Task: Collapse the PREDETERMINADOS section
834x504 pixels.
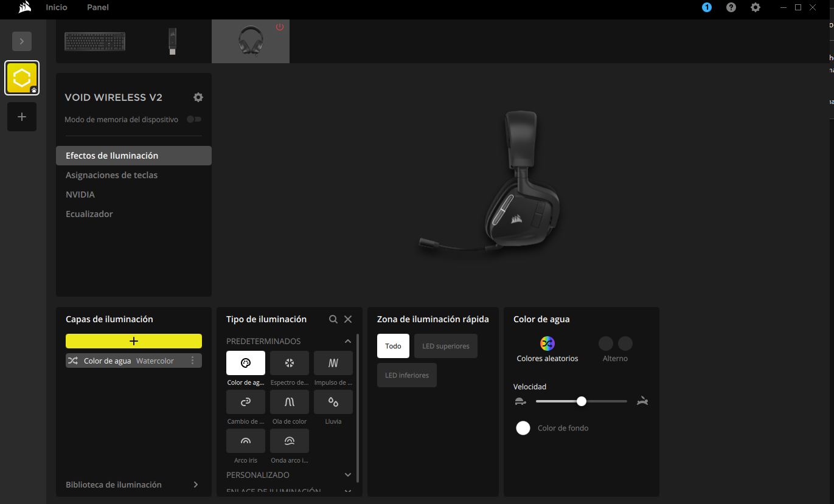Action: tap(347, 341)
